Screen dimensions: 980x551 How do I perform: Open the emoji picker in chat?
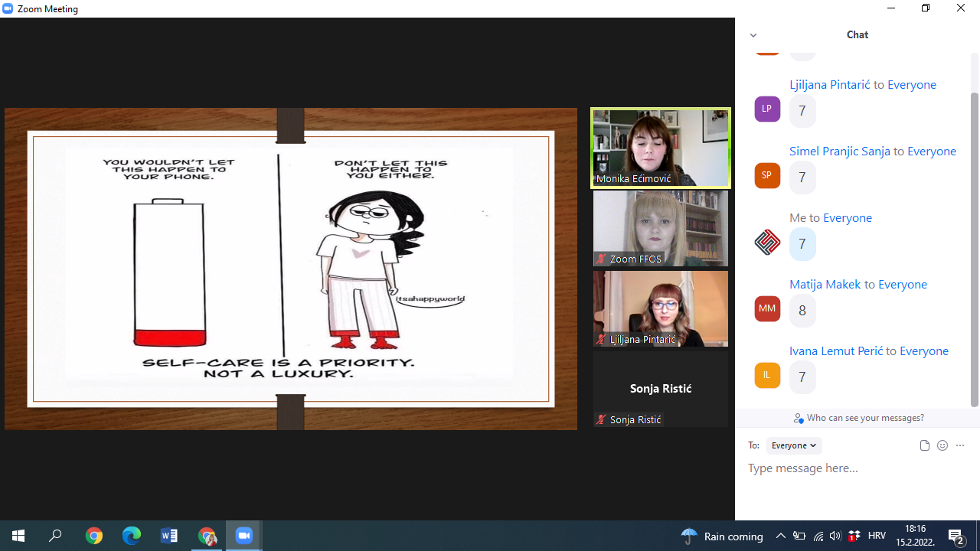942,445
